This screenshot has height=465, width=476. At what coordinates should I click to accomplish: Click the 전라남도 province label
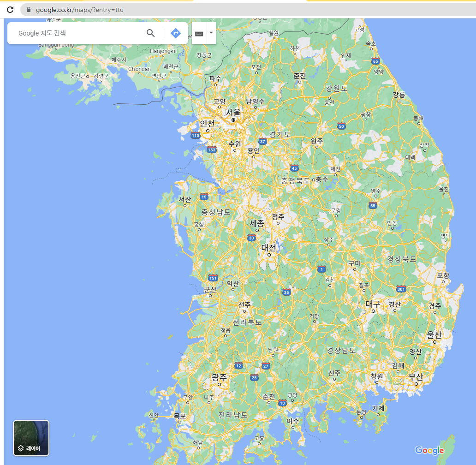coord(233,415)
